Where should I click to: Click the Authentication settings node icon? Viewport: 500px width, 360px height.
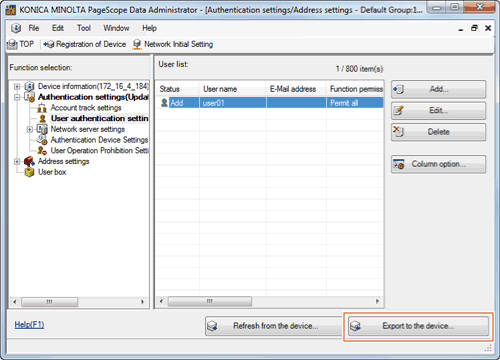pyautogui.click(x=30, y=97)
